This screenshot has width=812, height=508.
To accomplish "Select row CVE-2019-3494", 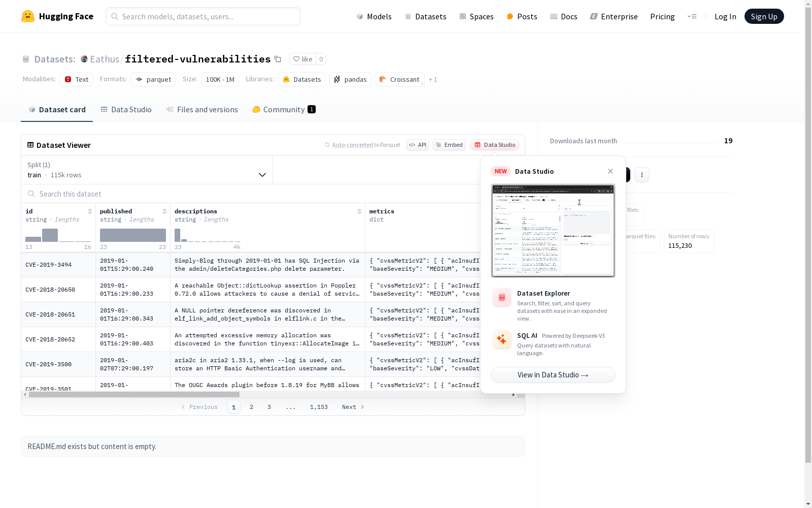I will click(x=251, y=265).
